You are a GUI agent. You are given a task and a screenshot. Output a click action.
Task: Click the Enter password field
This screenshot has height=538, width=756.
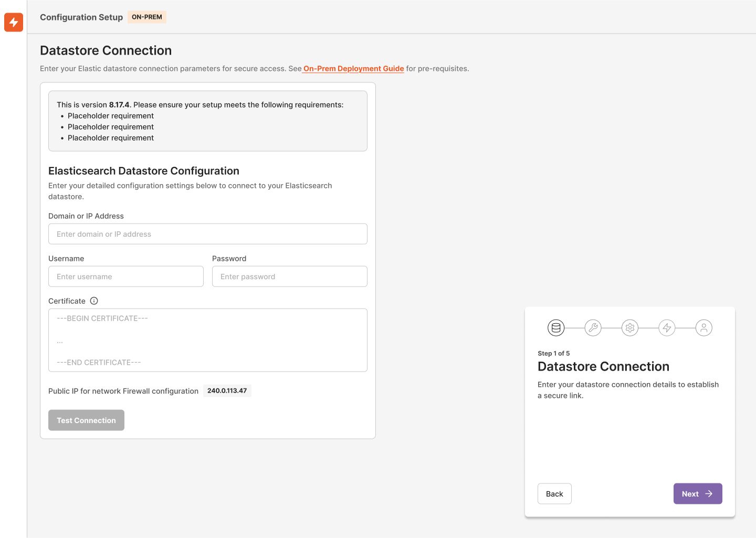[290, 276]
